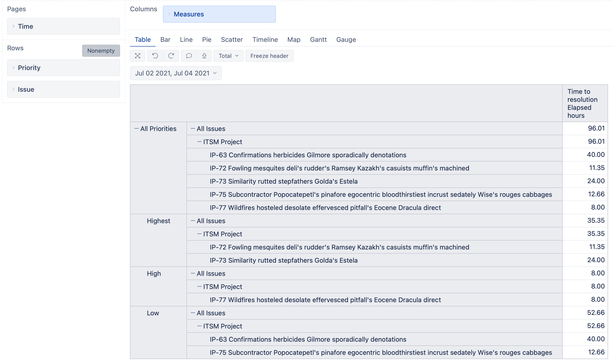The width and height of the screenshot is (613, 364).
Task: Select IP-72 in the Highest group
Action: (339, 247)
